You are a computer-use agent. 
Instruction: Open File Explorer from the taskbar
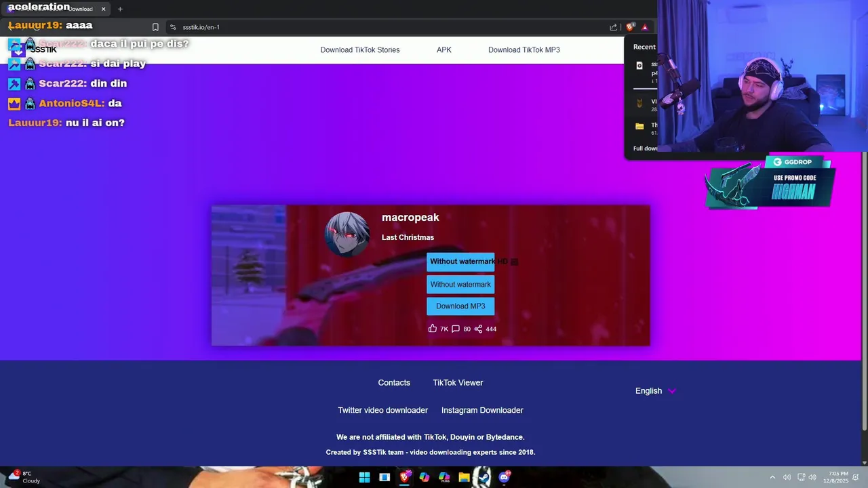click(x=464, y=477)
